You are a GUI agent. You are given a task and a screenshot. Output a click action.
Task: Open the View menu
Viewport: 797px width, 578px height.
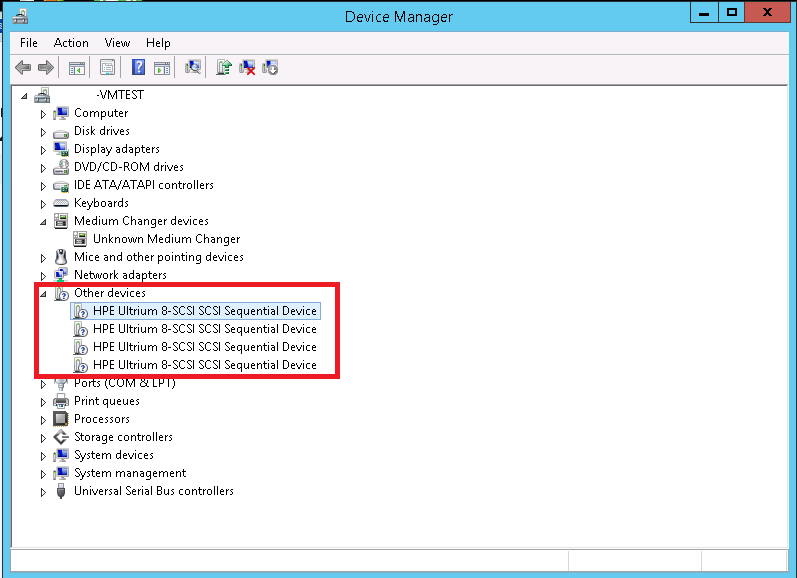pyautogui.click(x=117, y=43)
